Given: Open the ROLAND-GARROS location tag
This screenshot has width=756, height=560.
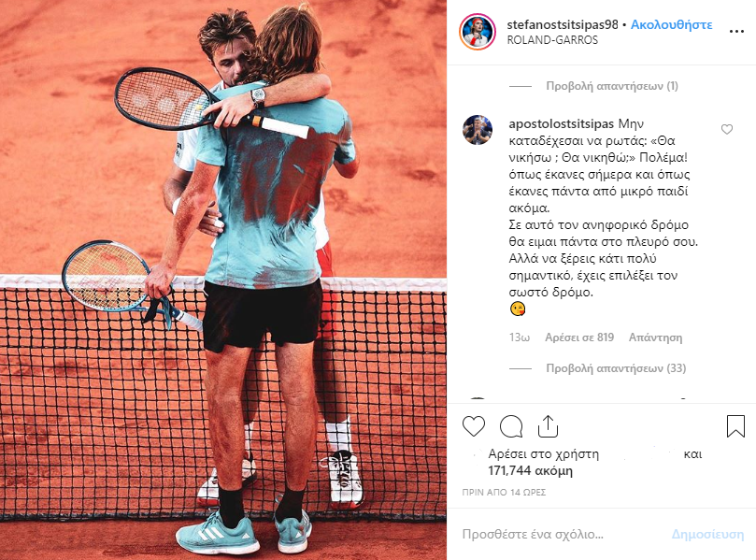Looking at the screenshot, I should 552,40.
